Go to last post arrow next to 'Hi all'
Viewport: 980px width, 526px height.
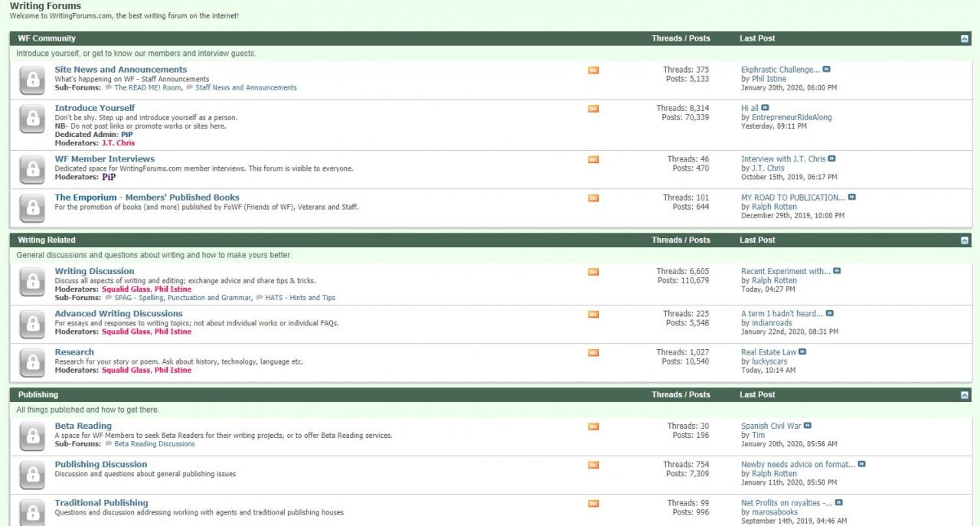tap(765, 108)
